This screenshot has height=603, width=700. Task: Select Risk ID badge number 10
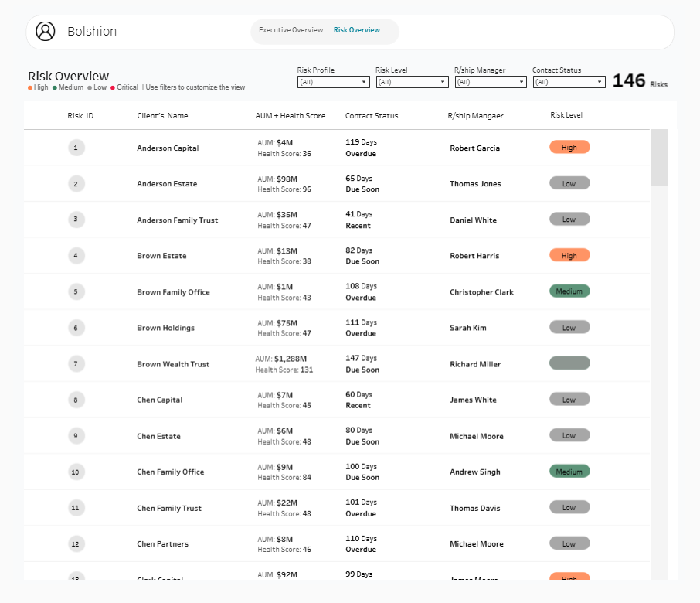click(x=76, y=472)
